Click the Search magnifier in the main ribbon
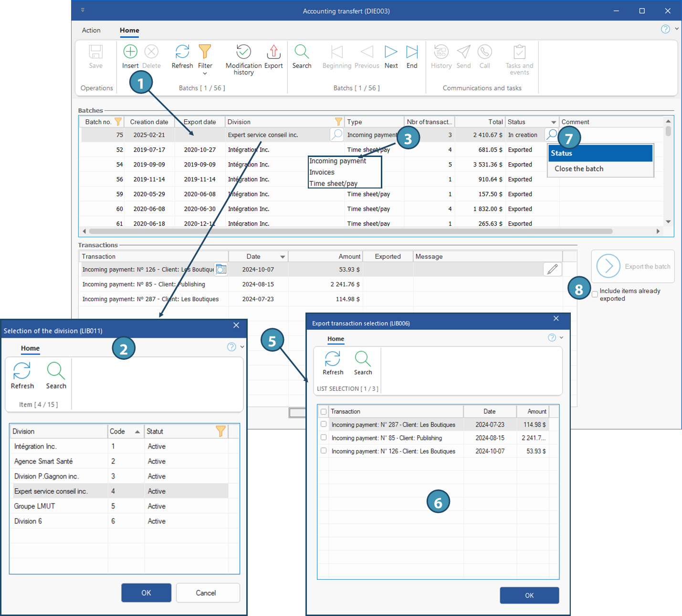Screen dimensions: 682x616 (302, 52)
